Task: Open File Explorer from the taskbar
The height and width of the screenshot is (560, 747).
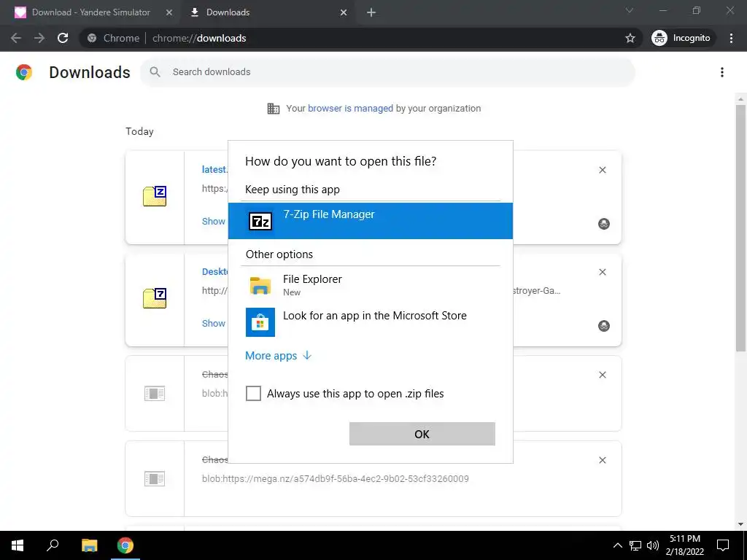Action: click(x=89, y=545)
